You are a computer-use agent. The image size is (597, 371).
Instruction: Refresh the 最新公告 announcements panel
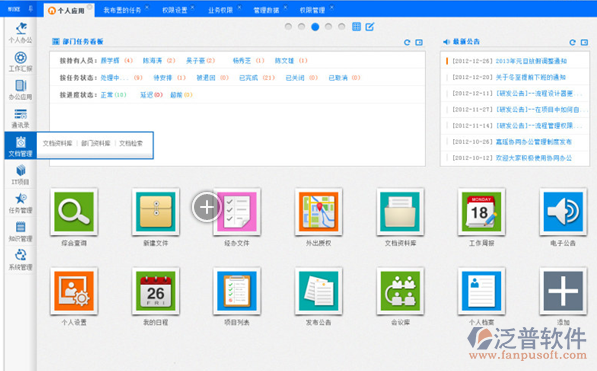click(572, 42)
